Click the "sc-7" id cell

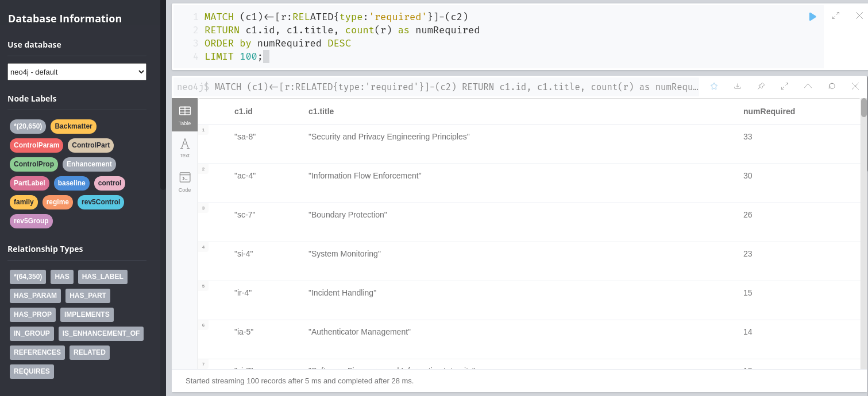pyautogui.click(x=245, y=215)
